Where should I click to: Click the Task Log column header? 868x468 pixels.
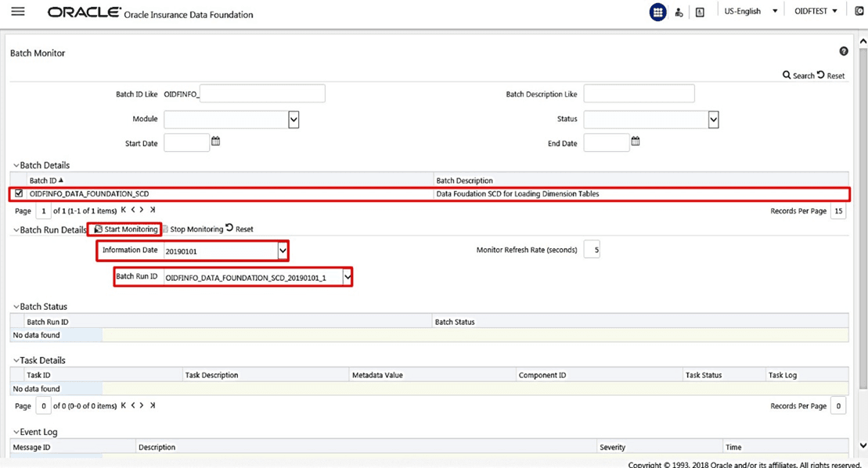coord(782,375)
